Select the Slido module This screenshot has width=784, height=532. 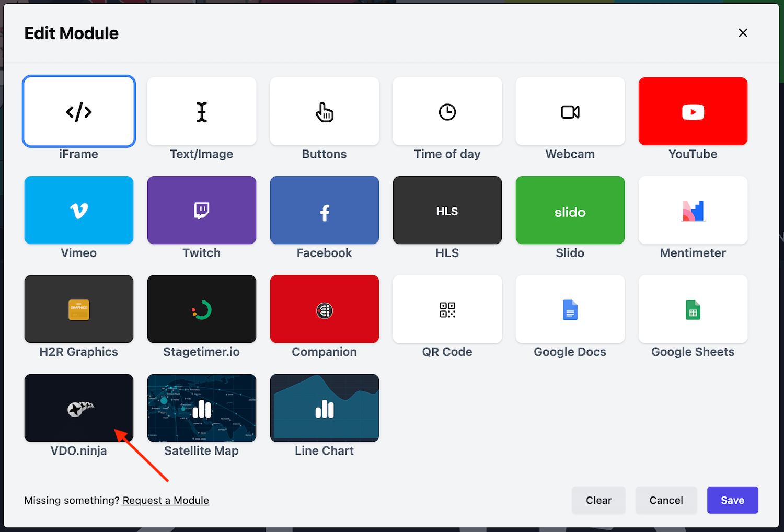(570, 210)
